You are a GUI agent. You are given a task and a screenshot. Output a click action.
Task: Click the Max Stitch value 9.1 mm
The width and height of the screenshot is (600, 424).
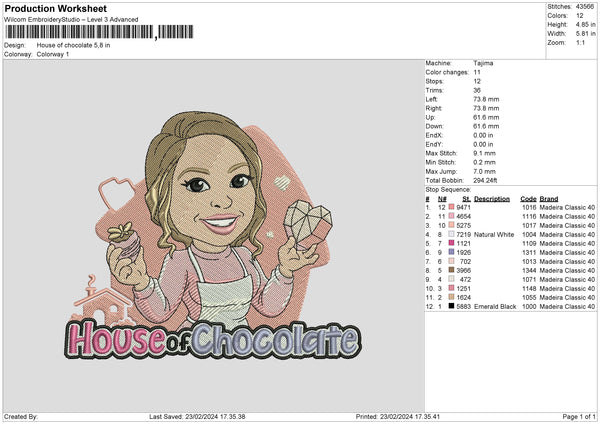[x=484, y=153]
